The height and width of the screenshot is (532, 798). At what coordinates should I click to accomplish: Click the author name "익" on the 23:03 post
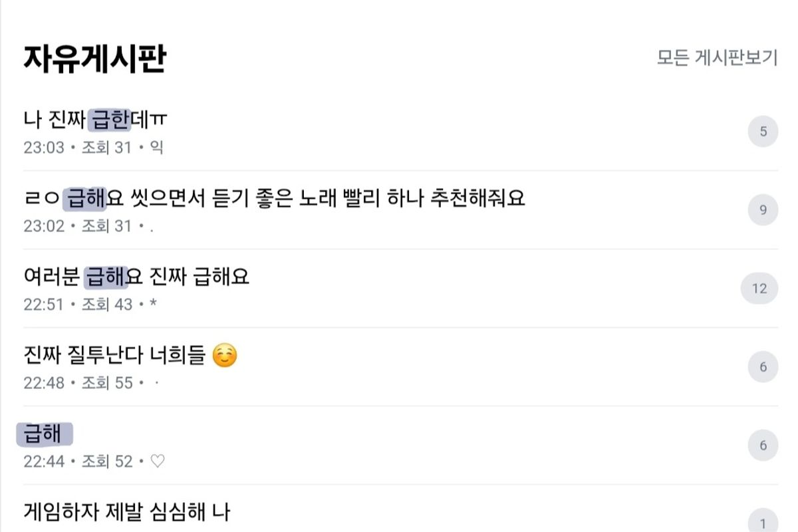pyautogui.click(x=157, y=148)
